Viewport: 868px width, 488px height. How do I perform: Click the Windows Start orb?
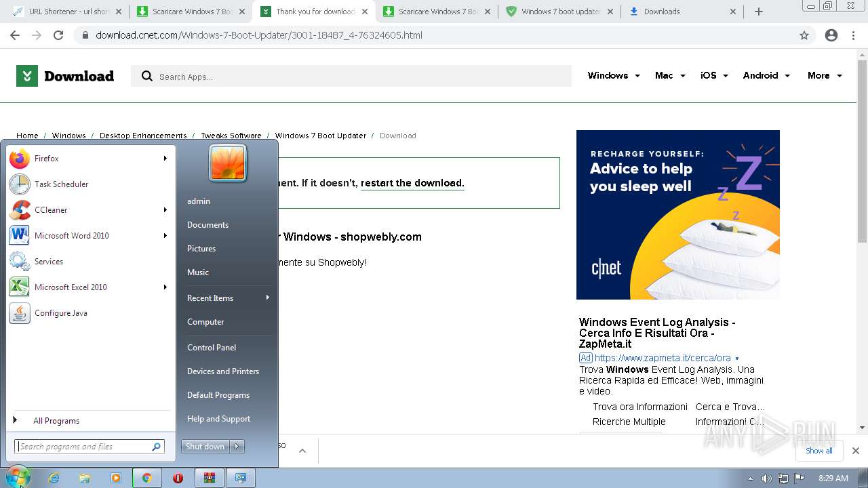click(19, 477)
